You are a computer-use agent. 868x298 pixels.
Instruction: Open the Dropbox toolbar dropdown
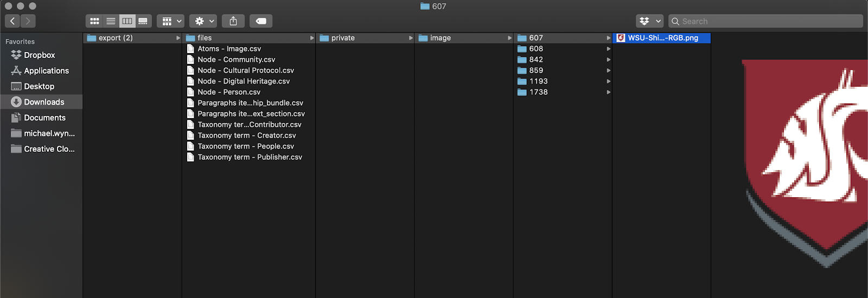[x=650, y=21]
